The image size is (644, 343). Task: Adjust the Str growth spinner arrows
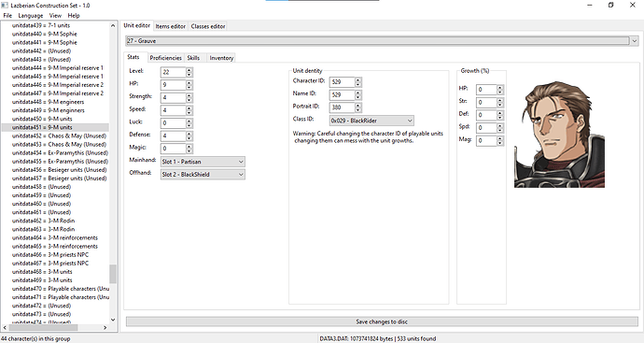500,103
